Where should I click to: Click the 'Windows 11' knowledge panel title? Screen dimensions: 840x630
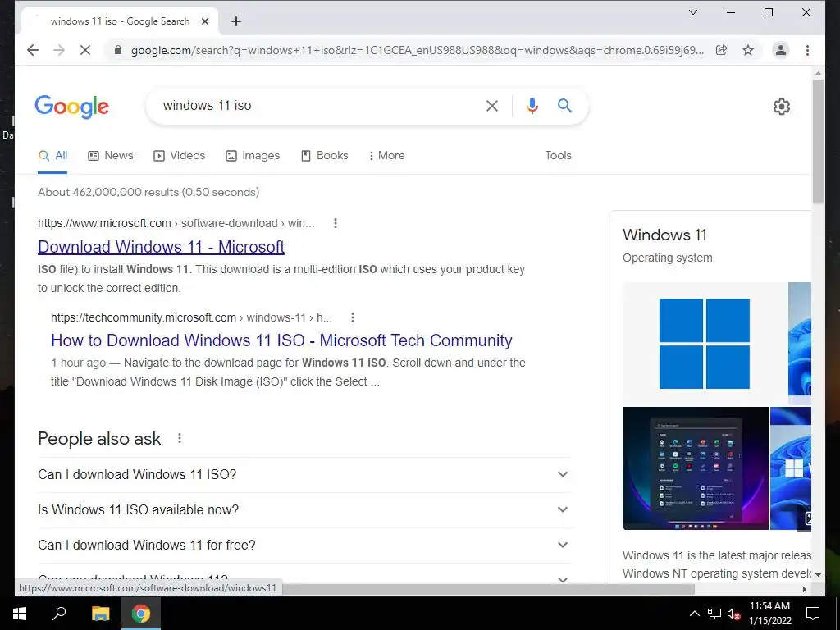point(664,235)
